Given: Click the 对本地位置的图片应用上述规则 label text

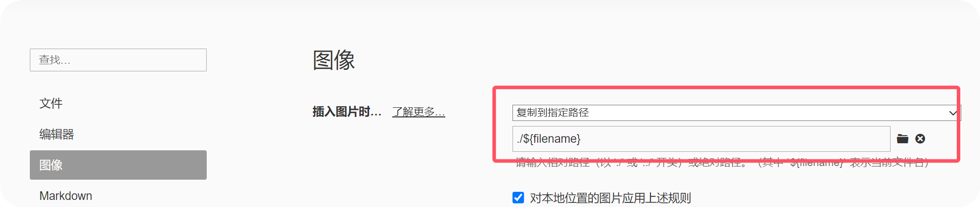Looking at the screenshot, I should [x=610, y=198].
